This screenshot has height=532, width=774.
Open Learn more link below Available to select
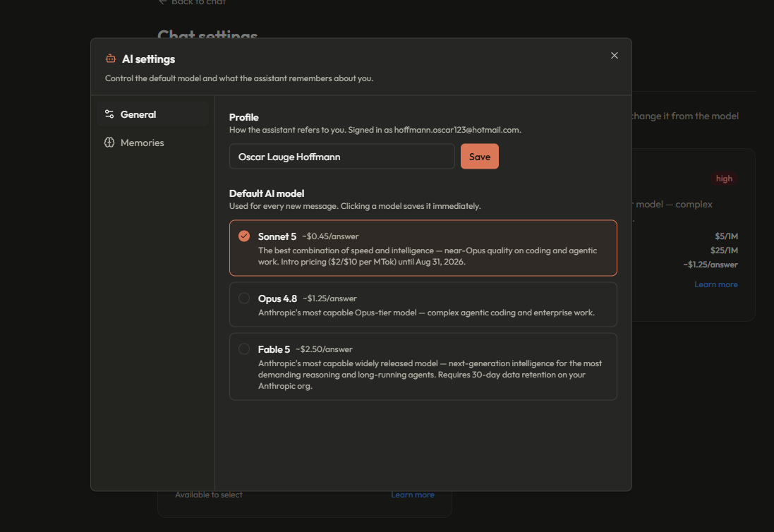[413, 495]
